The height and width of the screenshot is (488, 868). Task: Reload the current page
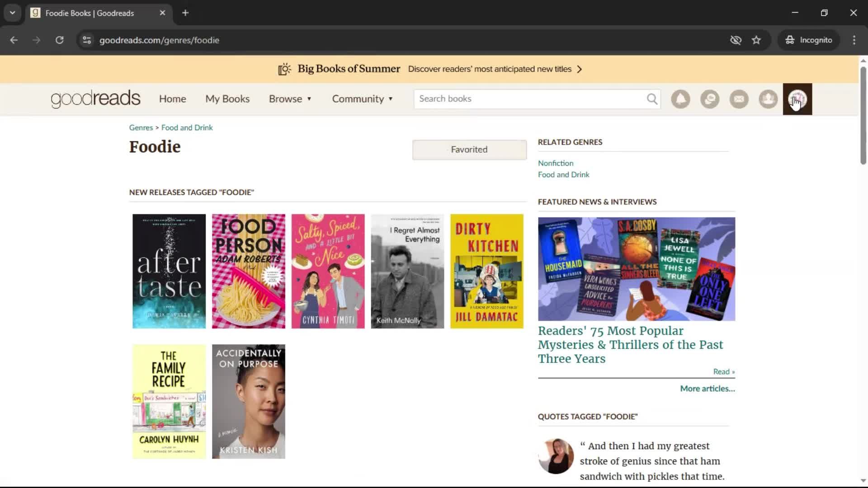point(59,40)
